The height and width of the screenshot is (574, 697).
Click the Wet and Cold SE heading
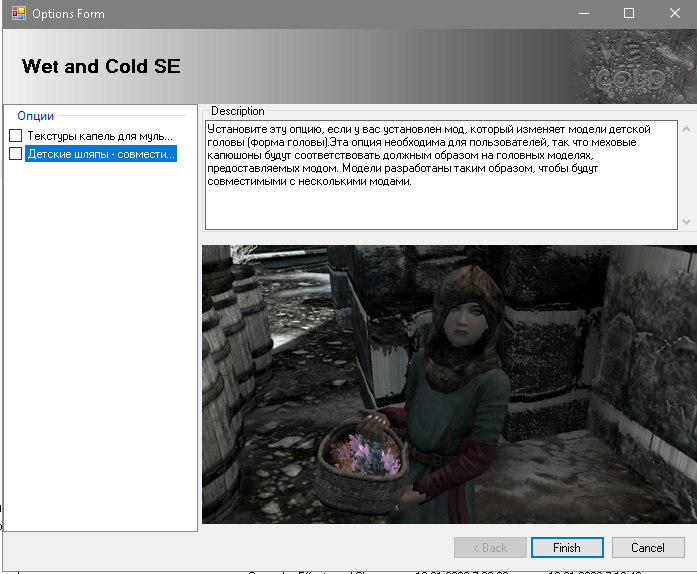coord(101,67)
